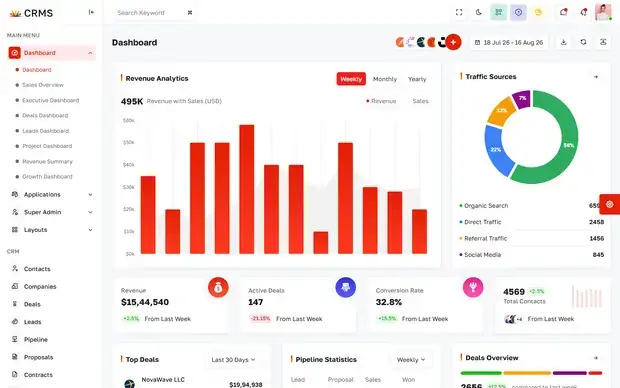The width and height of the screenshot is (620, 388).
Task: Click the tallest bar in revenue chart
Action: [x=247, y=189]
